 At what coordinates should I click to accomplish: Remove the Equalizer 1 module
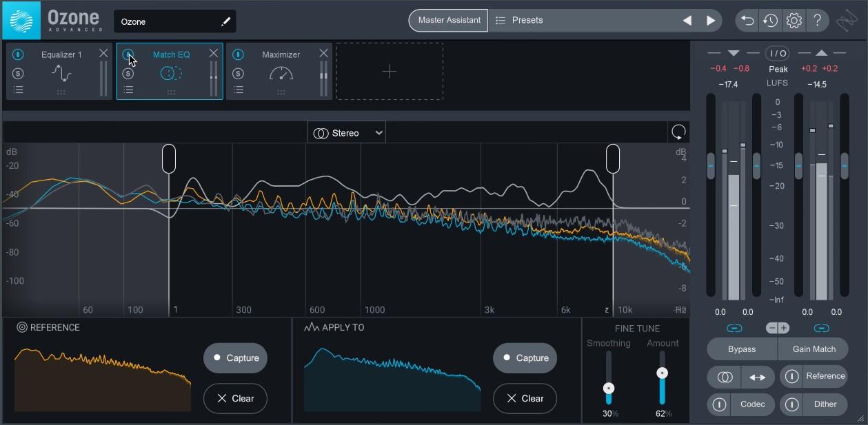point(103,53)
